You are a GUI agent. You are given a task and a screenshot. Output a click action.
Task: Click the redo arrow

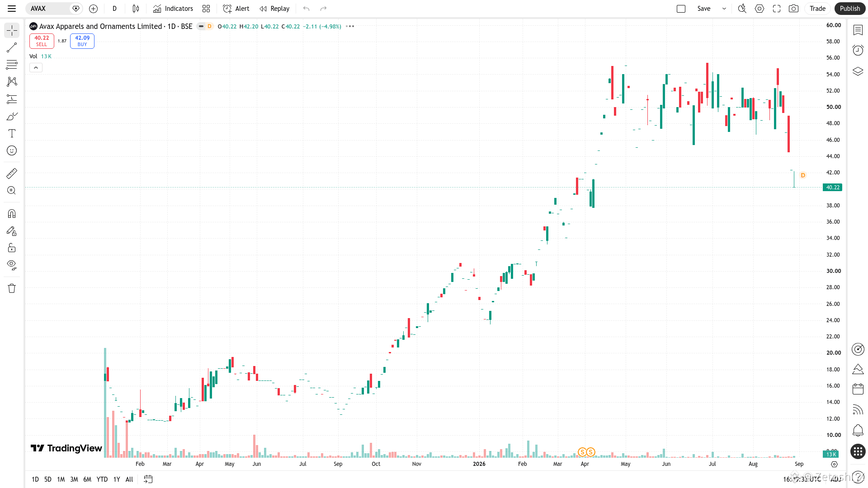point(323,9)
